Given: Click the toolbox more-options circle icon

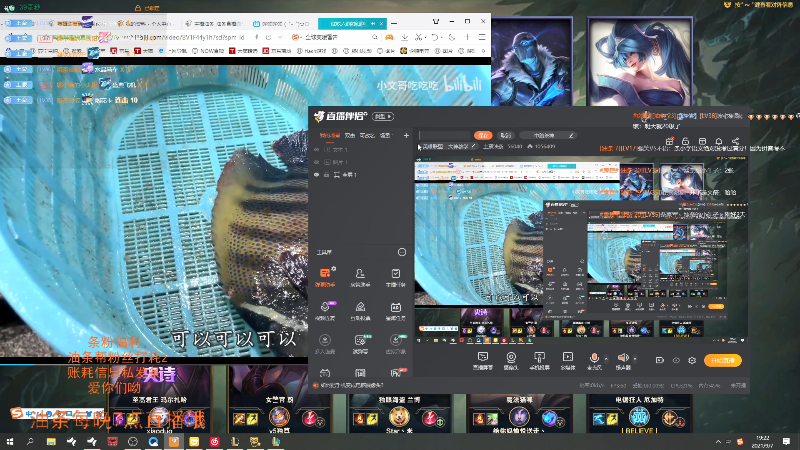Looking at the screenshot, I should pyautogui.click(x=402, y=252).
